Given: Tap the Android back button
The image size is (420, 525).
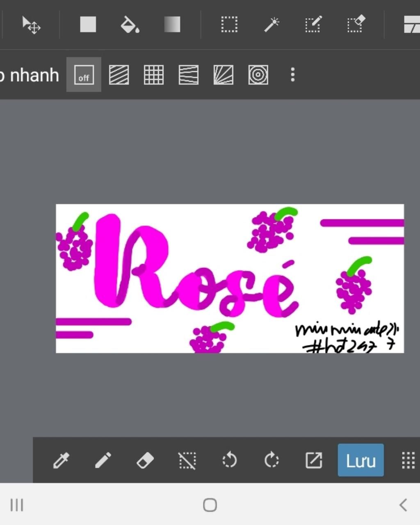Looking at the screenshot, I should [403, 505].
